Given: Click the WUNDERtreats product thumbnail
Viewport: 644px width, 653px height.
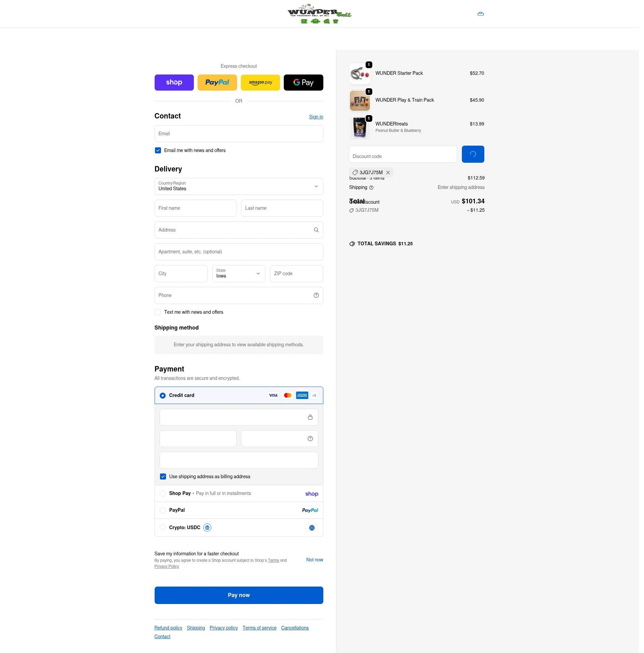Looking at the screenshot, I should (x=360, y=128).
